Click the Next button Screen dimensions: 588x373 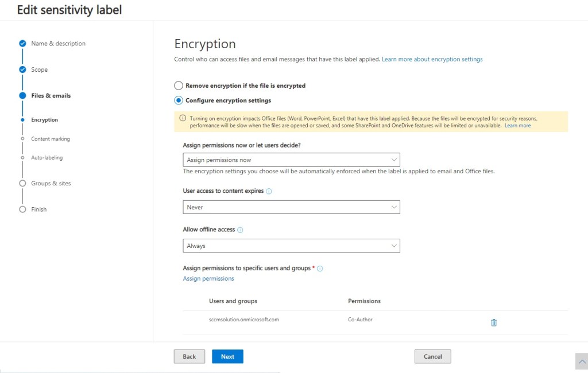227,356
